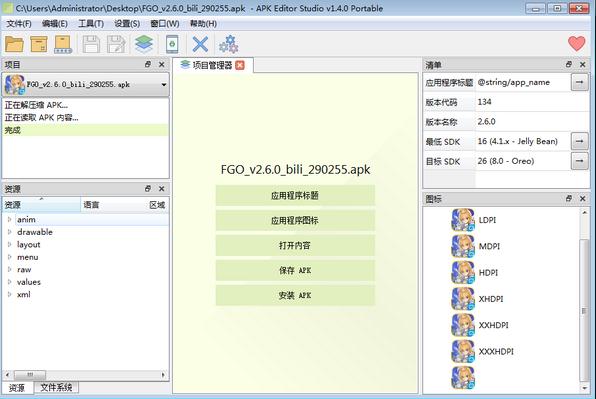Image resolution: width=596 pixels, height=399 pixels.
Task: Click the icons panel scroll-down arrow
Action: (x=584, y=388)
